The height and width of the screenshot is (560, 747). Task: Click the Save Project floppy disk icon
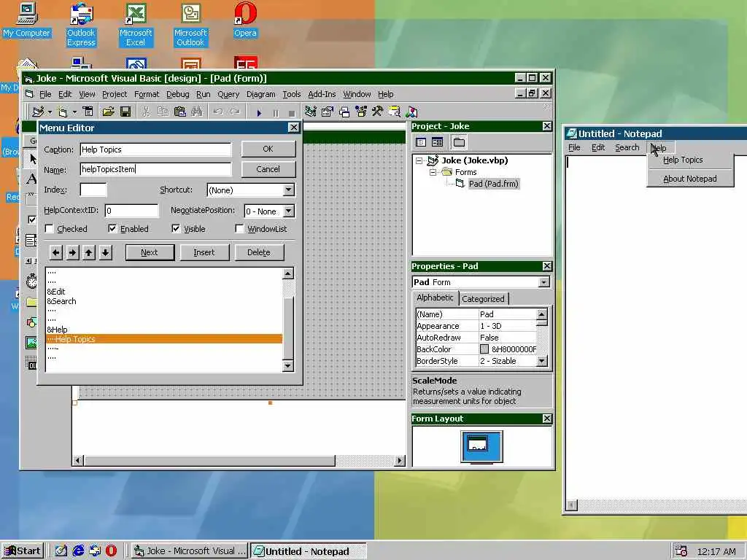pyautogui.click(x=125, y=112)
